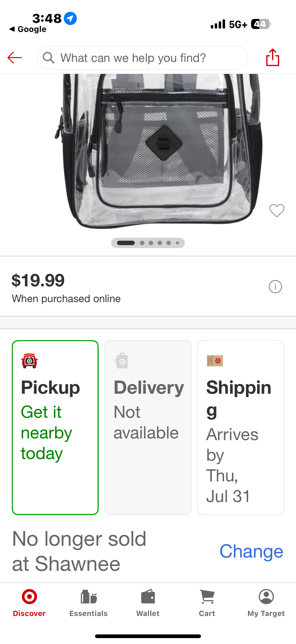Tap the red back arrow
Viewport: 296px width, 644px height.
coord(14,58)
